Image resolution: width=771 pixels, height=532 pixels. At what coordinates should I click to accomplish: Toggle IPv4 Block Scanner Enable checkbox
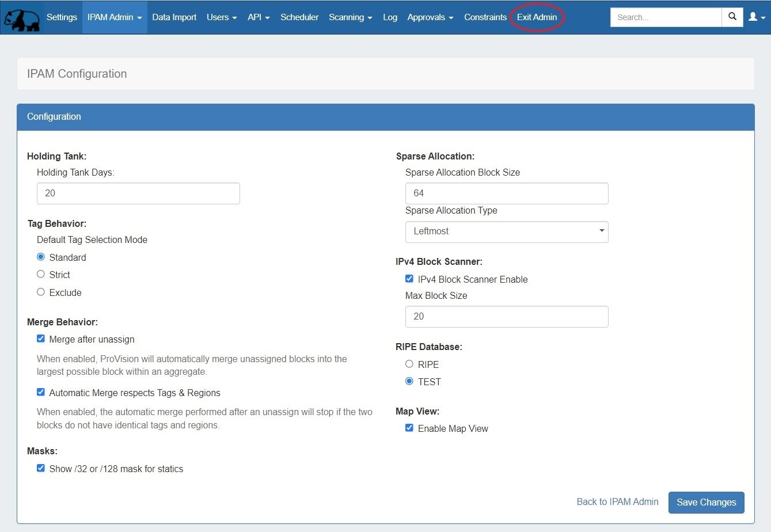(x=409, y=279)
